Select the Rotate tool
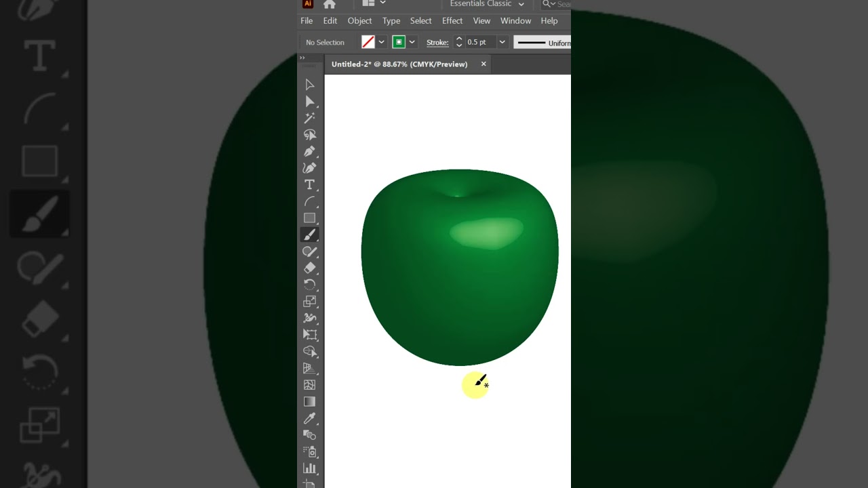The image size is (868, 488). (x=309, y=285)
